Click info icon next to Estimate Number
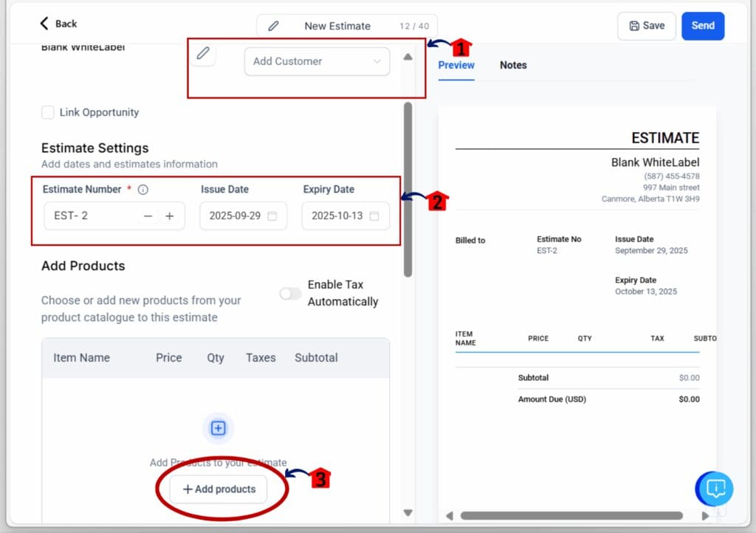This screenshot has height=533, width=756. (x=143, y=190)
